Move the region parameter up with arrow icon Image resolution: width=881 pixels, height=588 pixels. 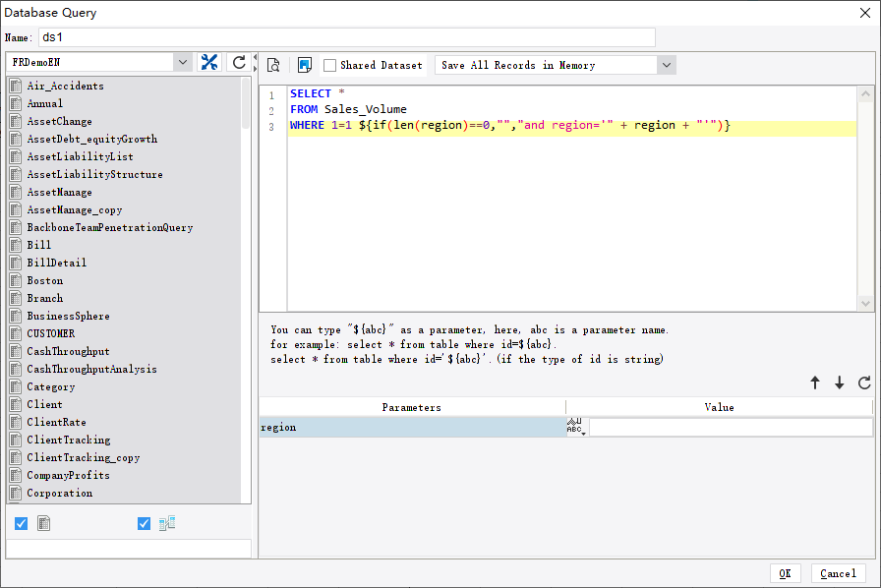tap(815, 383)
